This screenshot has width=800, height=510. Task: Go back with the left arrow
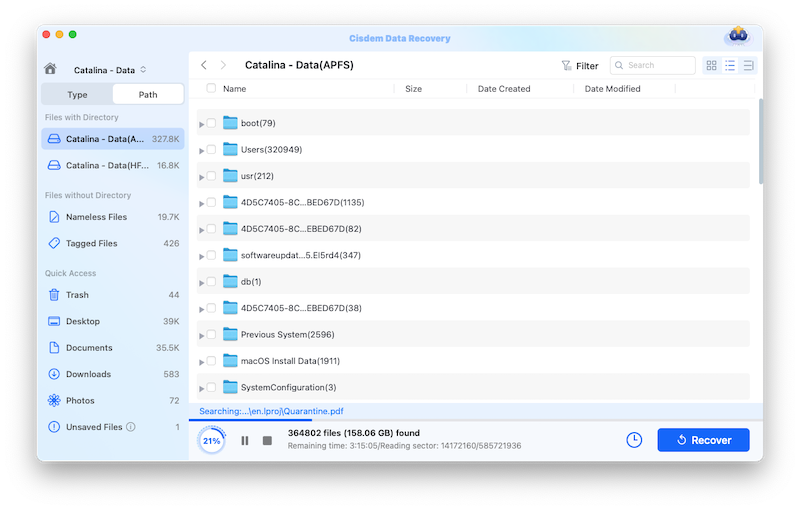(x=204, y=65)
